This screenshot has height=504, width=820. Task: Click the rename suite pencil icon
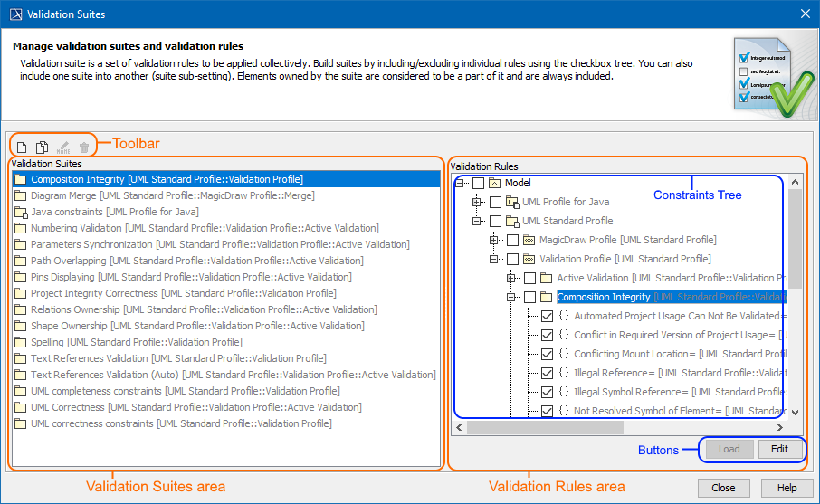click(x=63, y=147)
